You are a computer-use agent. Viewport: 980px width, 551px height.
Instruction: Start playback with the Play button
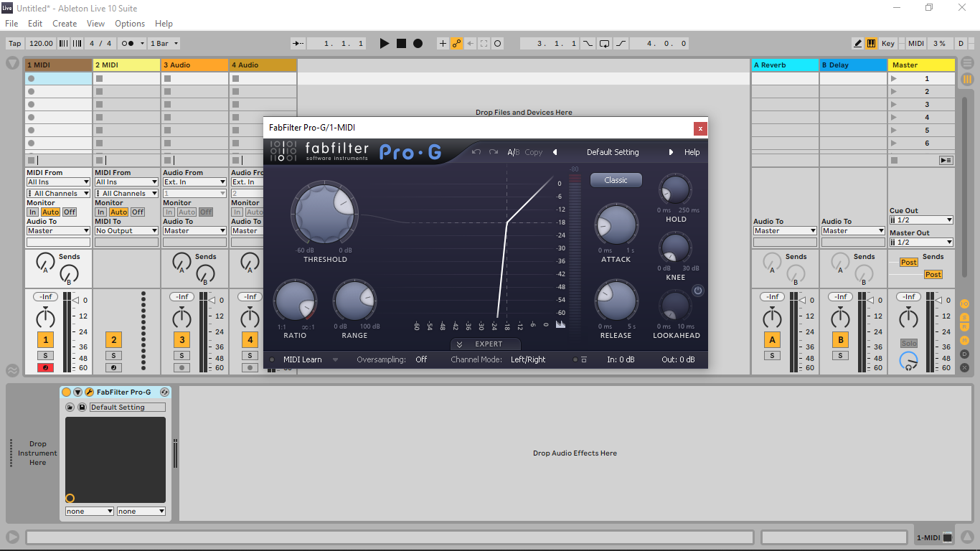pyautogui.click(x=384, y=44)
